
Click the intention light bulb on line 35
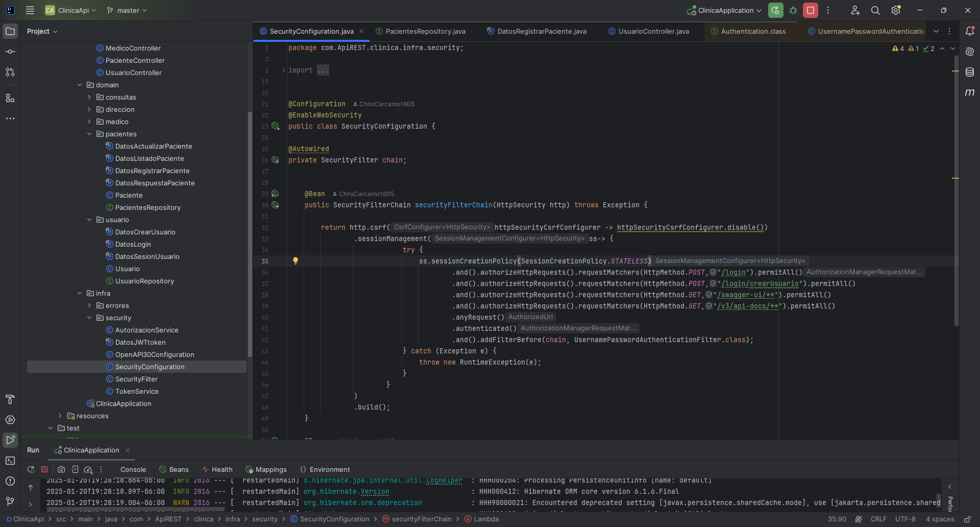click(295, 261)
